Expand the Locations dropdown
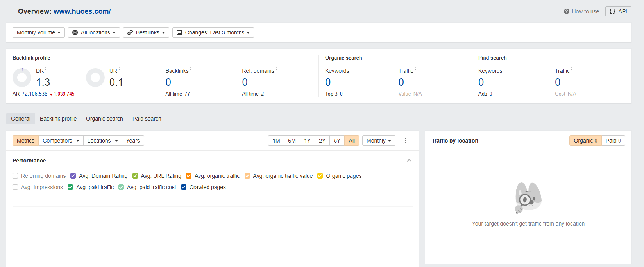This screenshot has width=644, height=267. (103, 141)
